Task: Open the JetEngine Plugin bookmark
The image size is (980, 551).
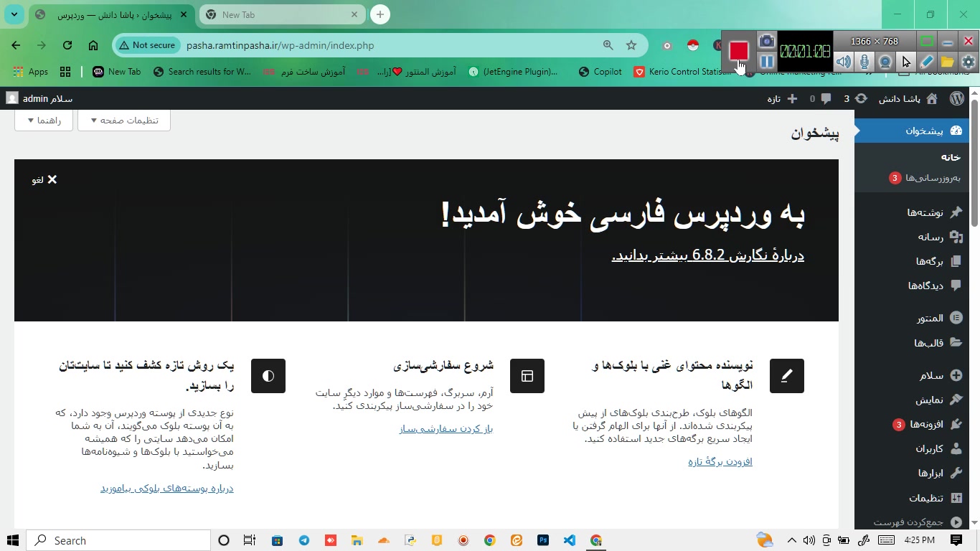Action: click(513, 72)
